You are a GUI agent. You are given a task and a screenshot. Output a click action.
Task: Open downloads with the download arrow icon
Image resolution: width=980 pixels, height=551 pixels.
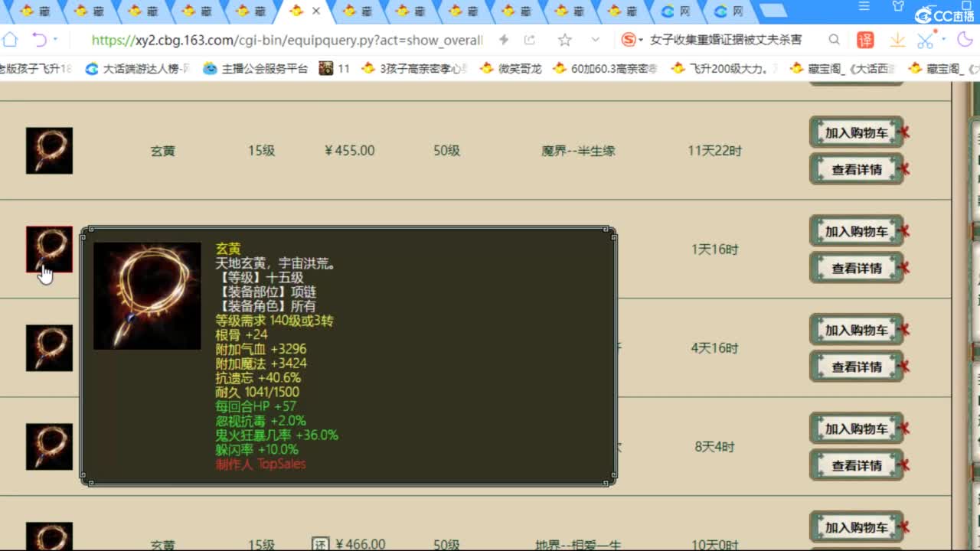click(x=897, y=40)
